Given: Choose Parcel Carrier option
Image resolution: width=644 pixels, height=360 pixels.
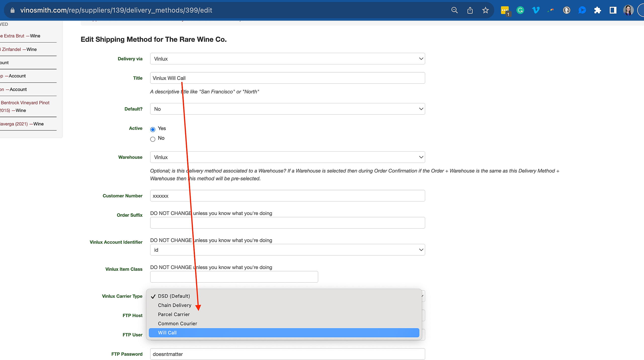Looking at the screenshot, I should click(x=284, y=314).
